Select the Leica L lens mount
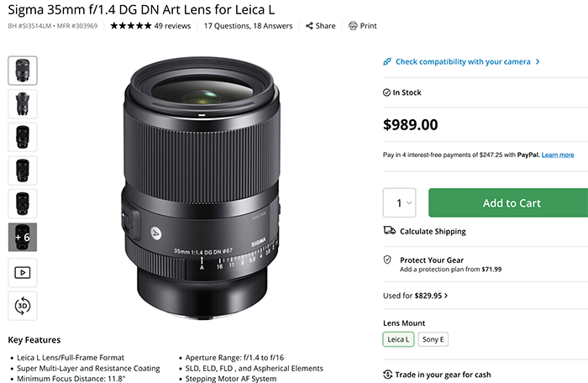 point(398,340)
